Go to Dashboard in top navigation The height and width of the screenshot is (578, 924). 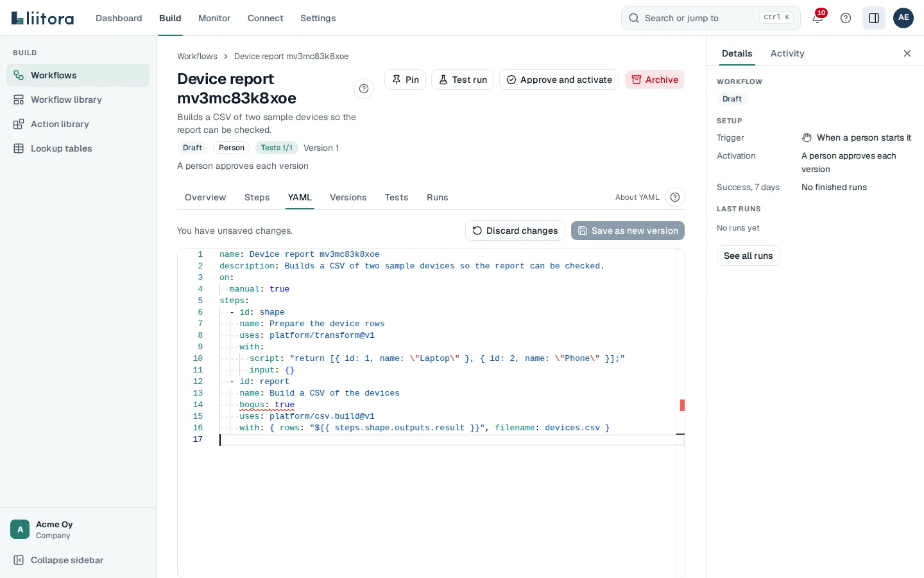(x=119, y=18)
